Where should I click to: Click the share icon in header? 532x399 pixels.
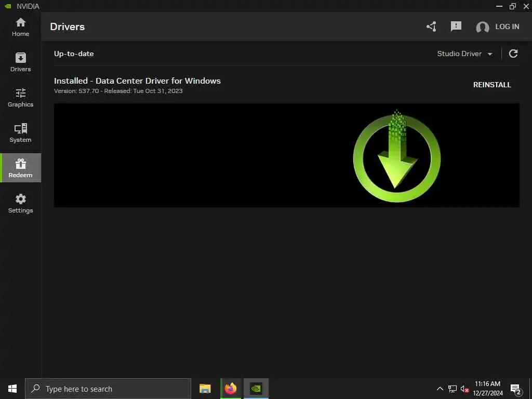(431, 26)
